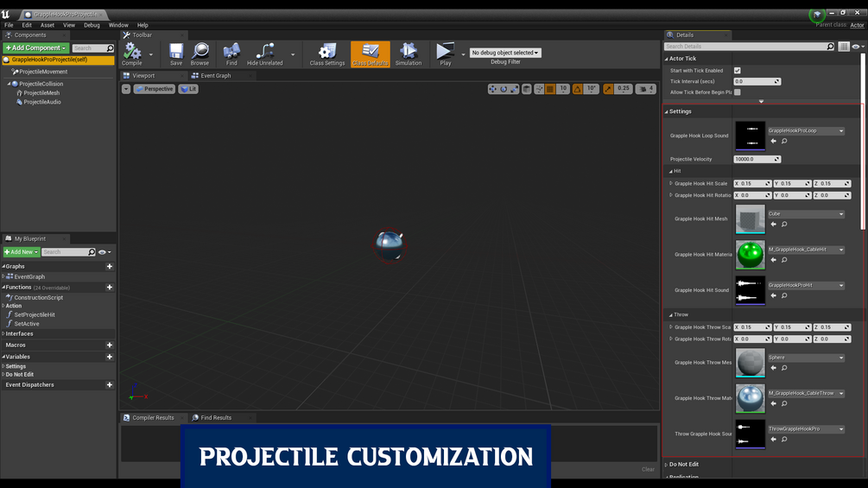
Task: Enable Allow Tick Before Begin Play checkbox
Action: [x=738, y=92]
